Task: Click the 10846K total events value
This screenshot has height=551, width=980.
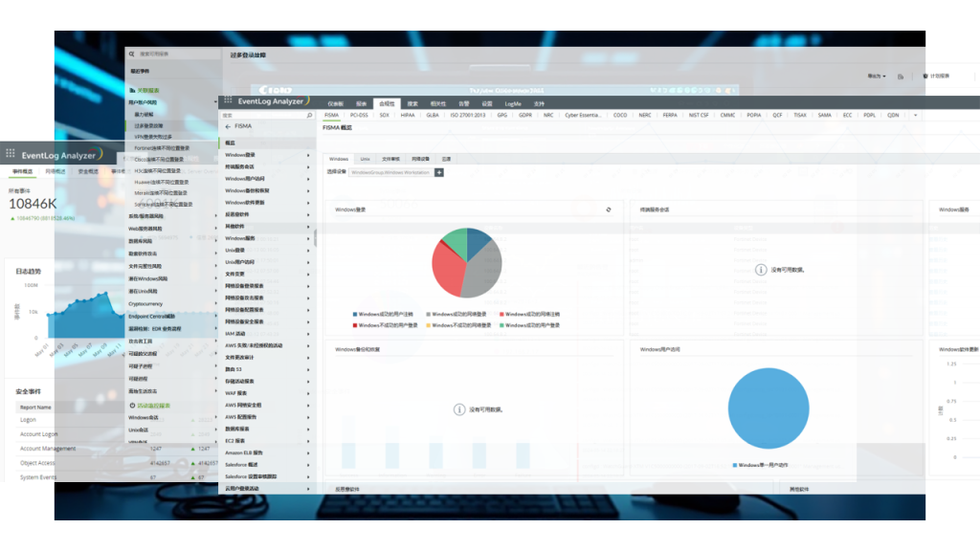Action: pyautogui.click(x=33, y=204)
